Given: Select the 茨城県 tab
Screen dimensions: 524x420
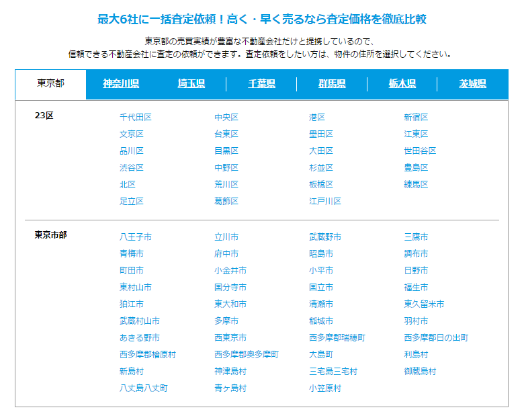Looking at the screenshot, I should coord(472,84).
